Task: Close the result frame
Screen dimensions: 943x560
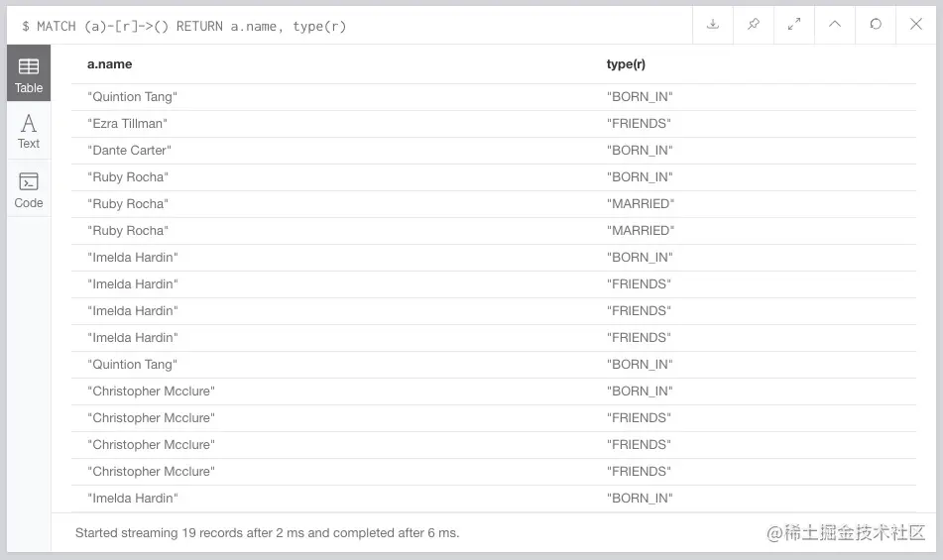Action: pos(916,25)
